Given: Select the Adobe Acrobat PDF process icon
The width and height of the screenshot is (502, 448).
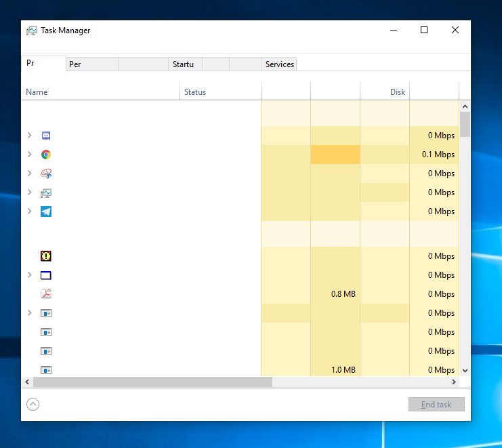Looking at the screenshot, I should coord(46,294).
